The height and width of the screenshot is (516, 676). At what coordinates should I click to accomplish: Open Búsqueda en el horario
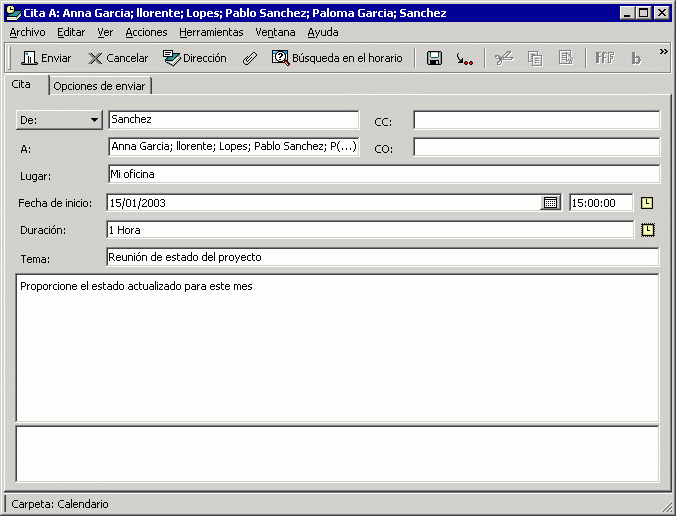tap(337, 58)
